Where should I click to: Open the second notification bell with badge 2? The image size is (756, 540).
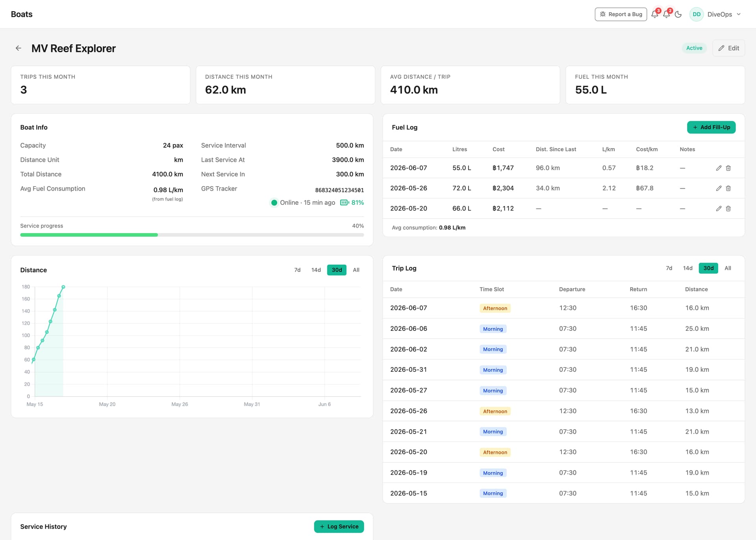[x=667, y=14]
